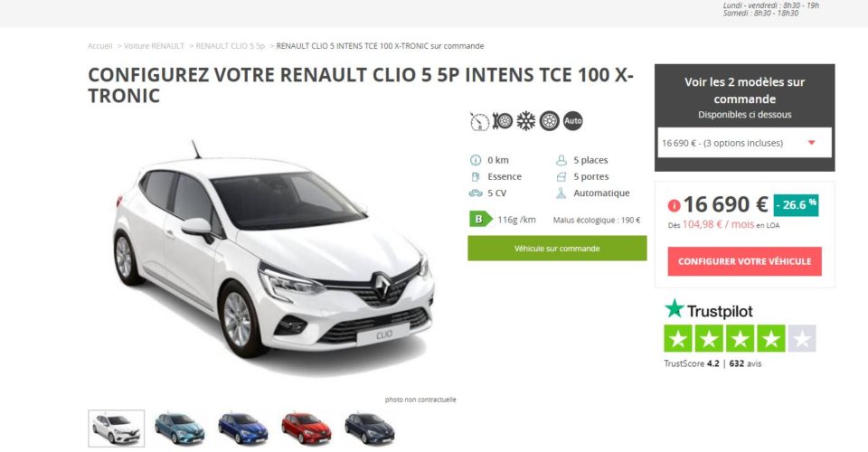Image resolution: width=868 pixels, height=452 pixels.
Task: Select the red Clio color thumbnail
Action: pyautogui.click(x=307, y=428)
